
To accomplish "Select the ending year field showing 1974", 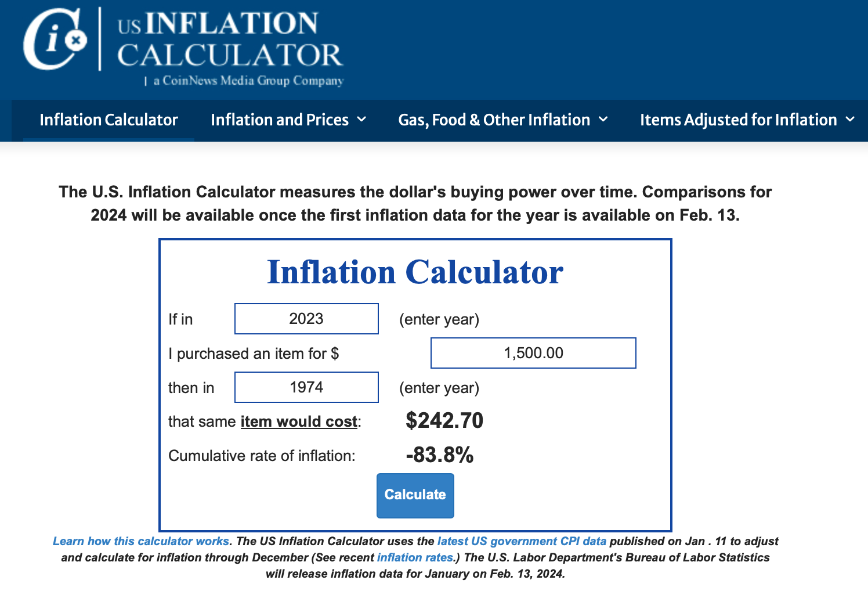I will pos(306,387).
